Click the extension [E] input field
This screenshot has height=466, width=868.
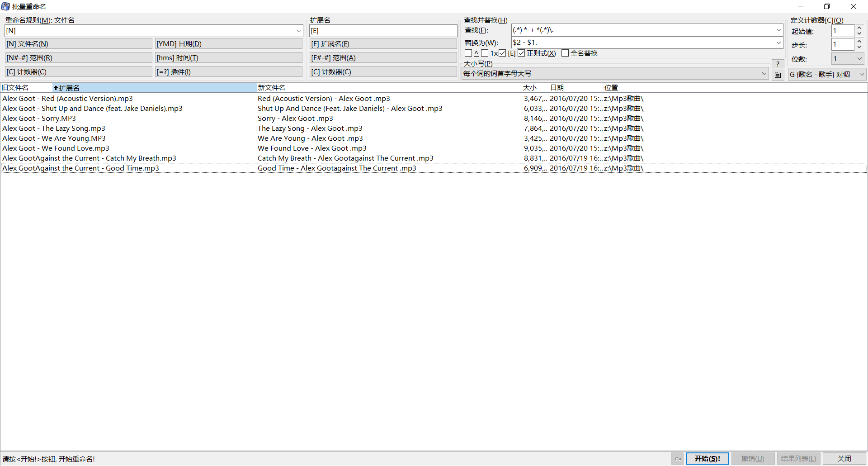(383, 31)
